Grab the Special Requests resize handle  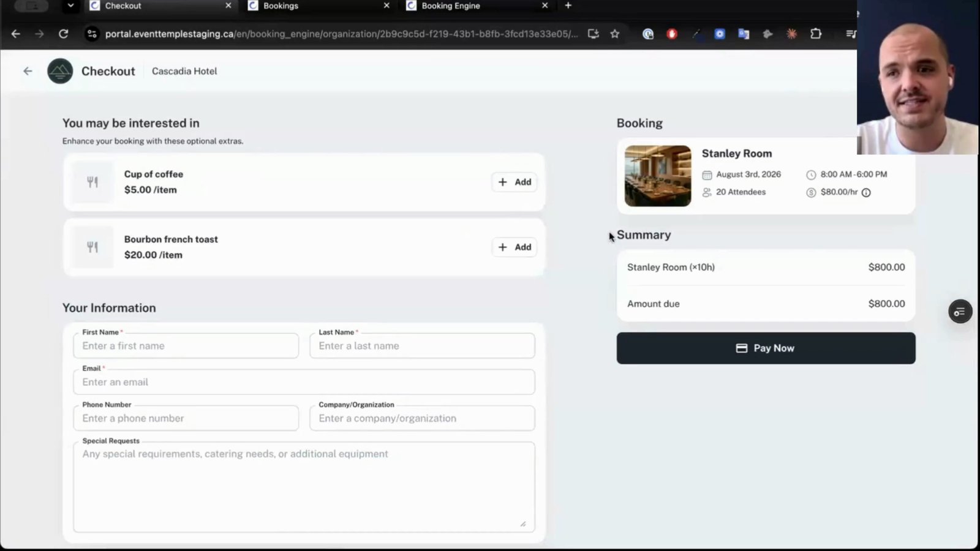tap(523, 523)
